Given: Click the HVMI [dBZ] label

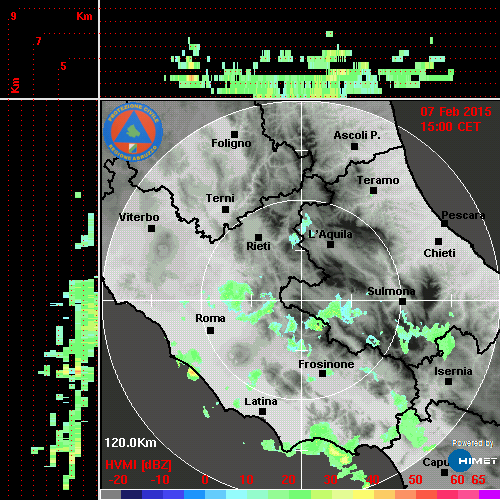Looking at the screenshot, I should point(138,465).
